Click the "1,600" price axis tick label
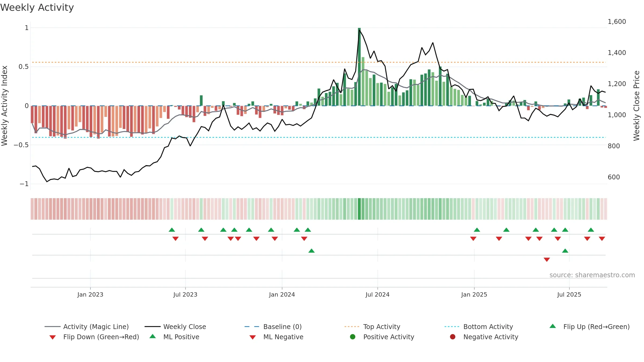Screen dimensions: 644x362 [x=617, y=22]
